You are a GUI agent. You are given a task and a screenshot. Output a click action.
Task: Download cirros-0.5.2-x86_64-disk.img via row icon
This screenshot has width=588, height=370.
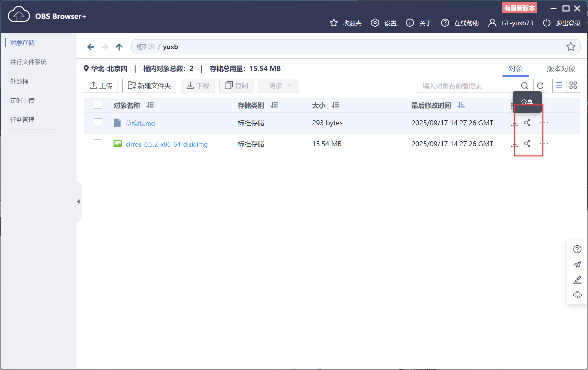pyautogui.click(x=515, y=144)
